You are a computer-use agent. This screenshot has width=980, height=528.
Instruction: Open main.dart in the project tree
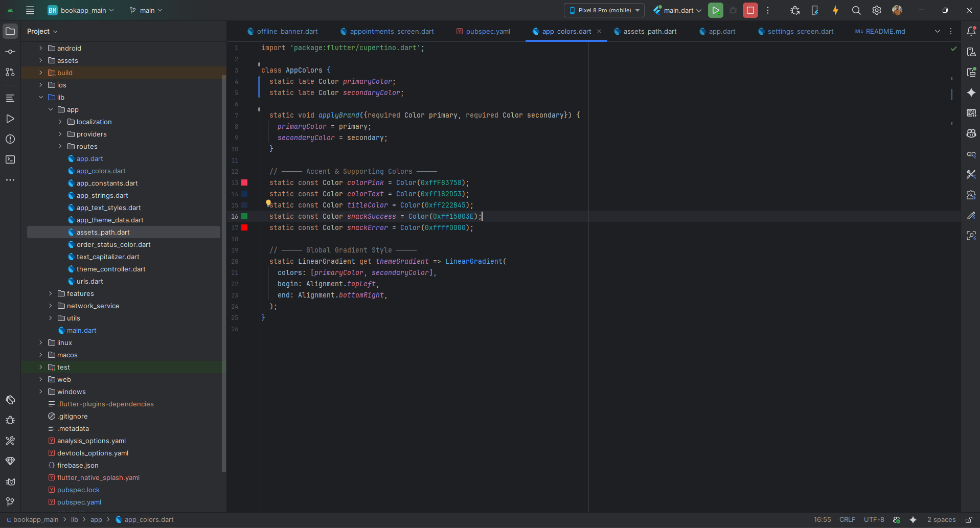coord(81,330)
